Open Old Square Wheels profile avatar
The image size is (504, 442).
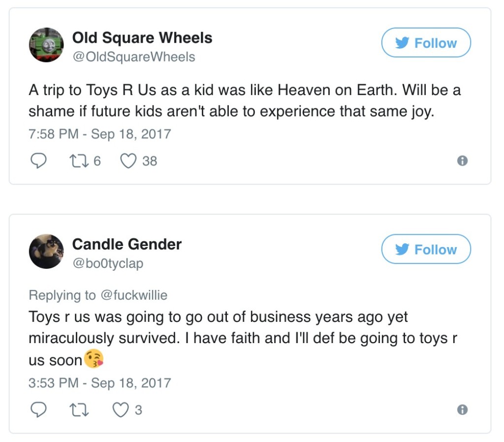(46, 44)
